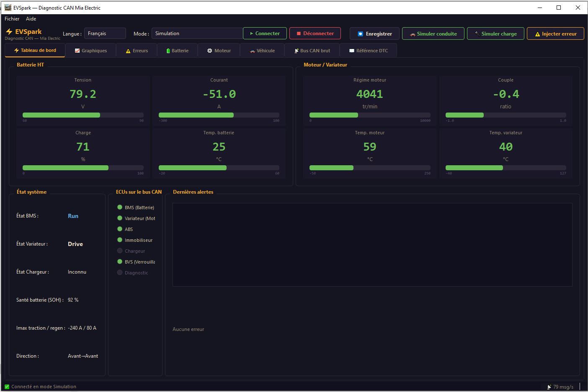Click the EVSpark lightning bolt logo

pyautogui.click(x=9, y=32)
